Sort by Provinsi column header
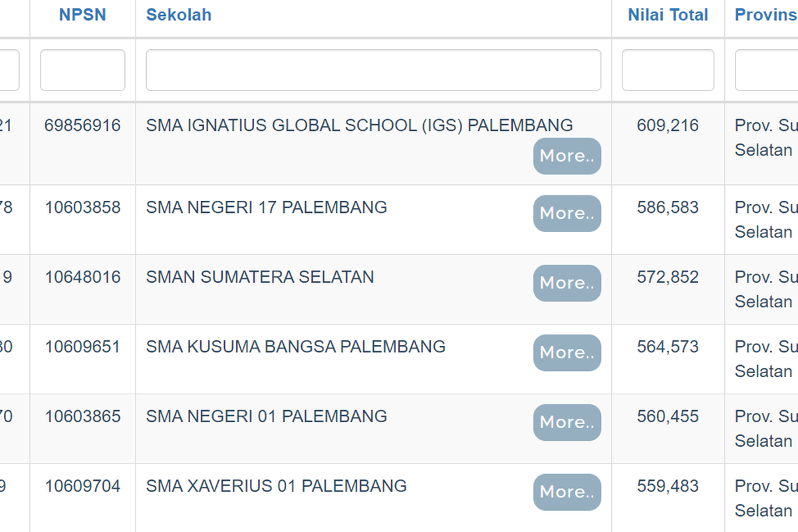This screenshot has width=798, height=532. [766, 15]
